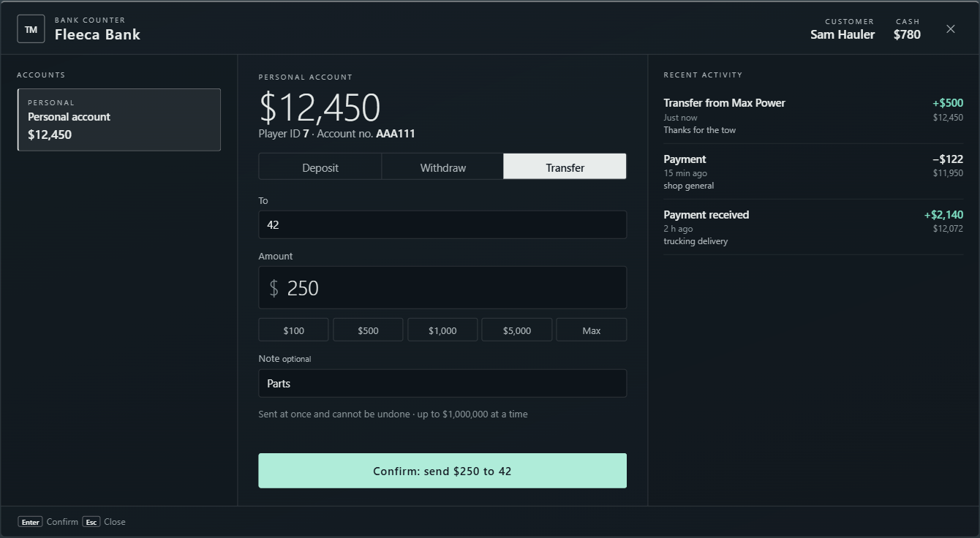Set amount to Max
Screen dimensions: 980x538
(592, 330)
